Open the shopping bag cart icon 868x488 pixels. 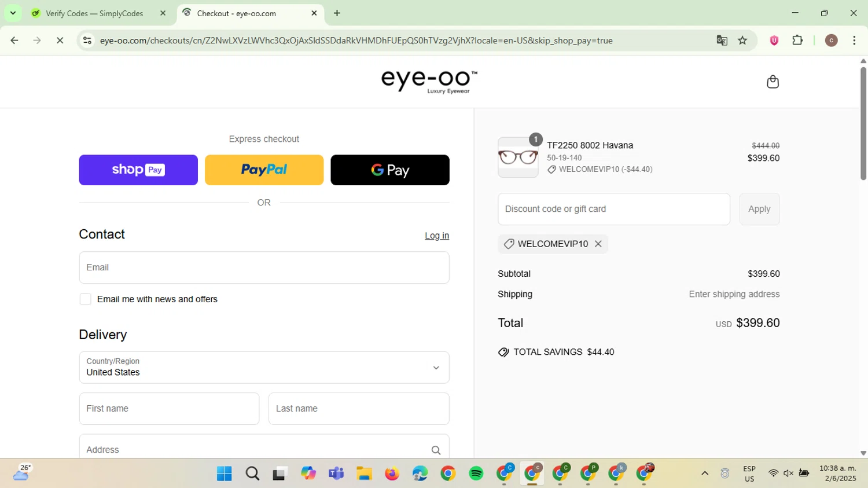pos(773,82)
